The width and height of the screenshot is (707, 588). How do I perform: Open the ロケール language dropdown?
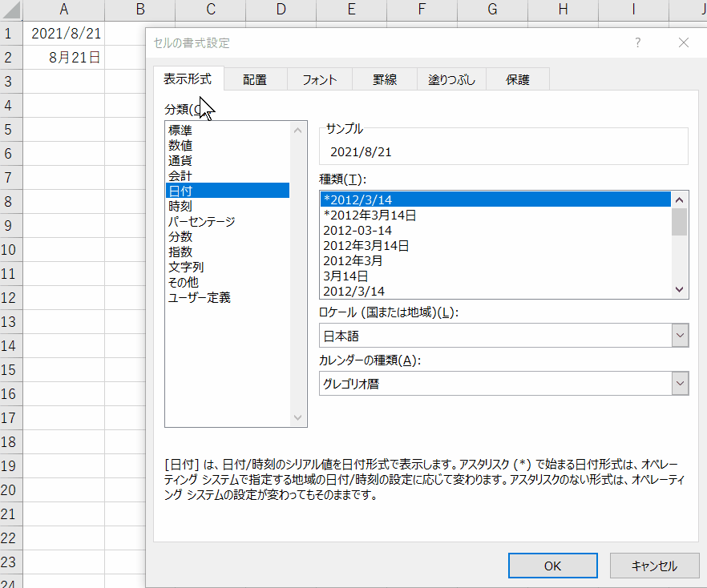tap(679, 335)
